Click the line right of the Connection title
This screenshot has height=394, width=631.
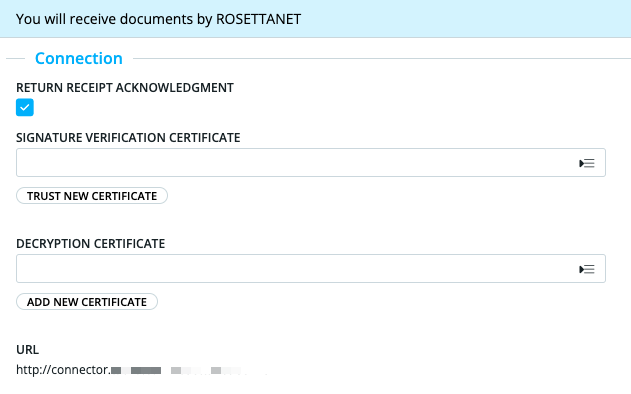pyautogui.click(x=382, y=59)
